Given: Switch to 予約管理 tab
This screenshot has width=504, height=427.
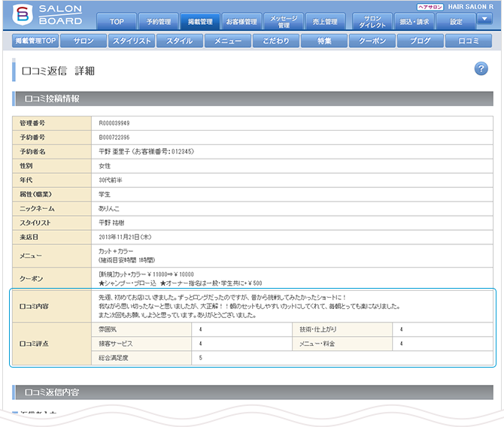Looking at the screenshot, I should pos(159,22).
